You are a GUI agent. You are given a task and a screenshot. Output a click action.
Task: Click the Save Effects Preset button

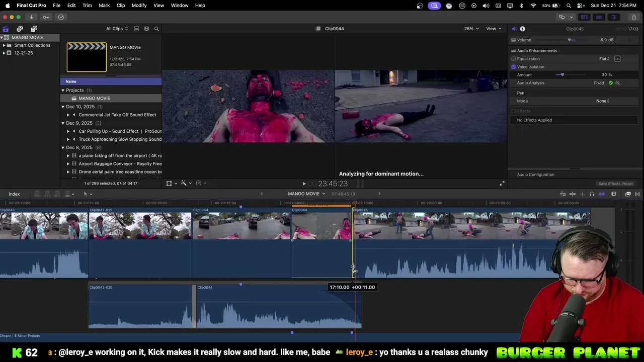click(615, 184)
